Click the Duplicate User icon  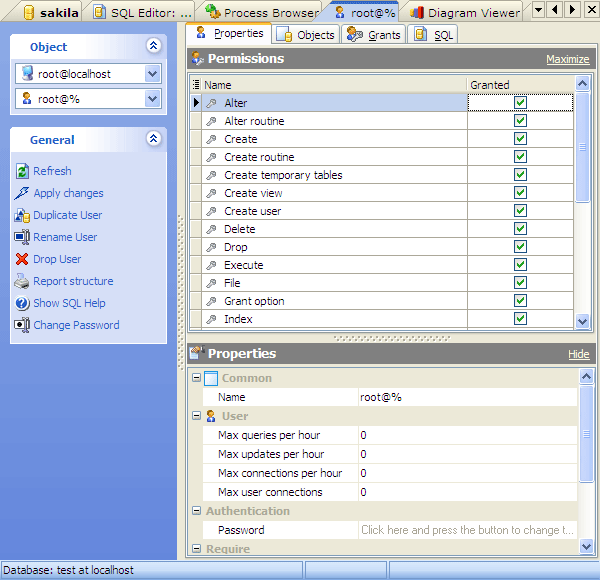(22, 215)
